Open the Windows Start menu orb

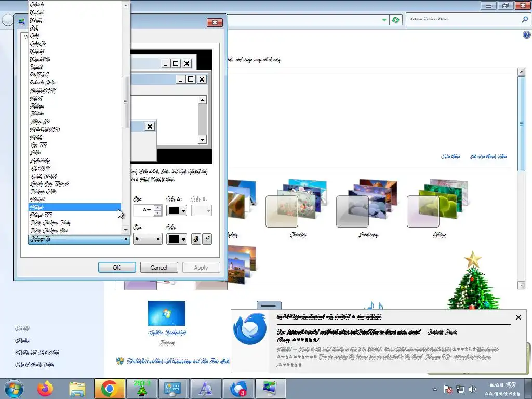(14, 389)
